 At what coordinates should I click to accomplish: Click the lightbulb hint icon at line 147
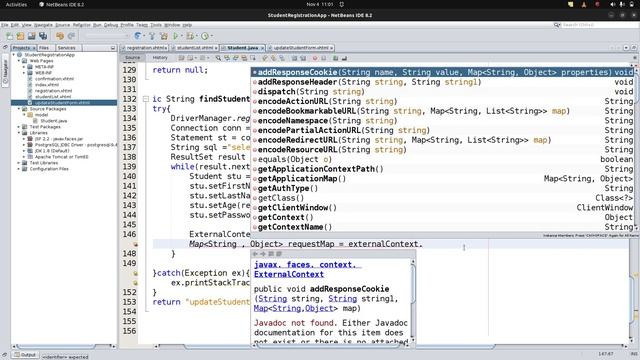[x=136, y=244]
